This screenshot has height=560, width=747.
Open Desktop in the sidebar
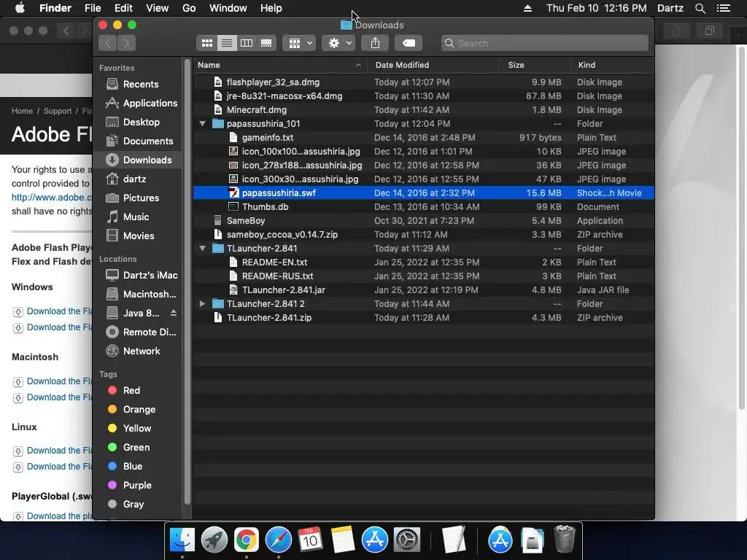click(x=137, y=122)
